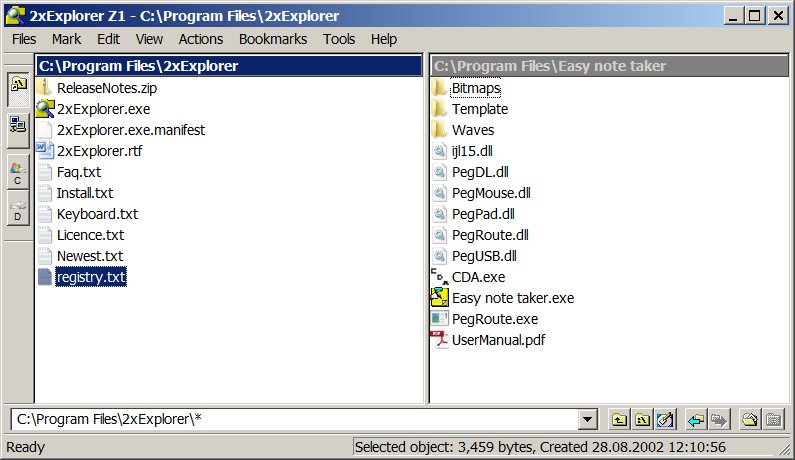The image size is (795, 460).
Task: Click the ReleaseNotes.zip archive icon
Action: [x=45, y=88]
